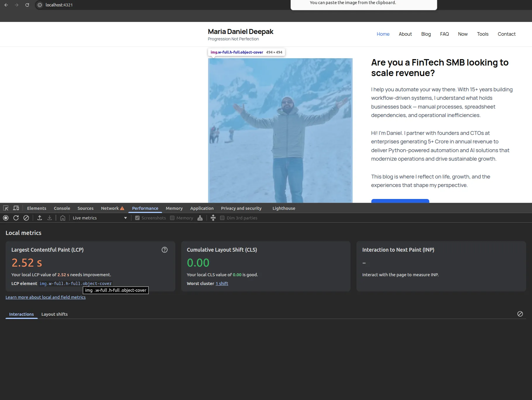Load a saved performance profile
Image resolution: width=532 pixels, height=400 pixels.
tap(40, 218)
